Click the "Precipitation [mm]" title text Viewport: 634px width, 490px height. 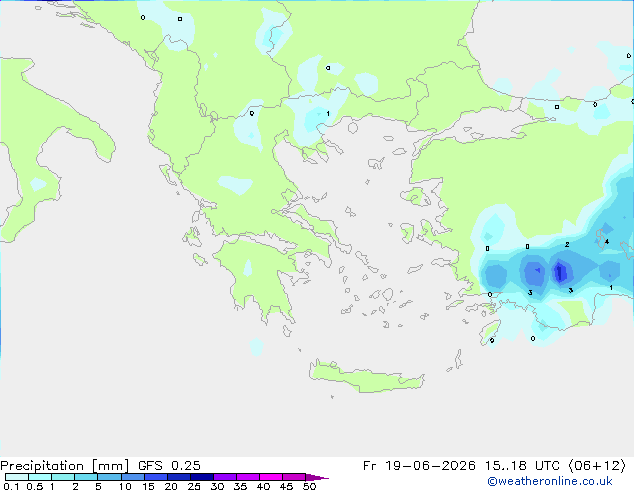[64, 466]
